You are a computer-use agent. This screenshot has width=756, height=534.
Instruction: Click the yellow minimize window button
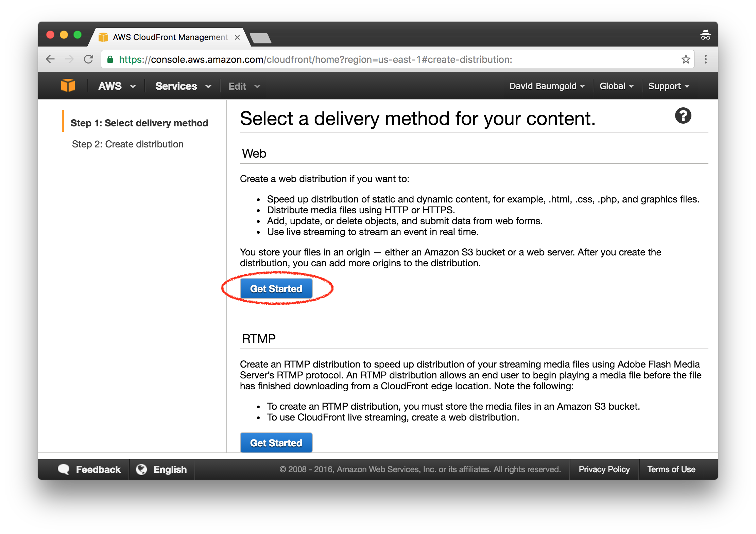[x=64, y=35]
